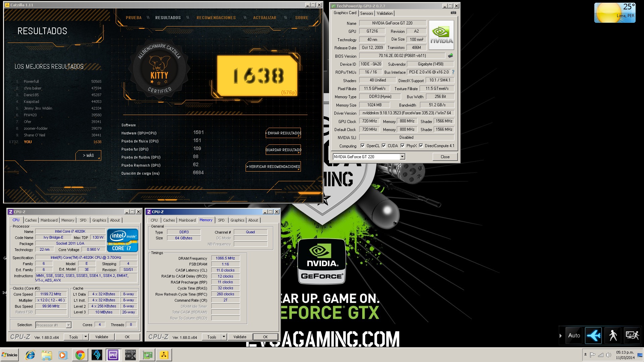Click the DRAM Frequency value 1066.5 MHz
Viewport: 644px width, 362px height.
click(x=225, y=258)
